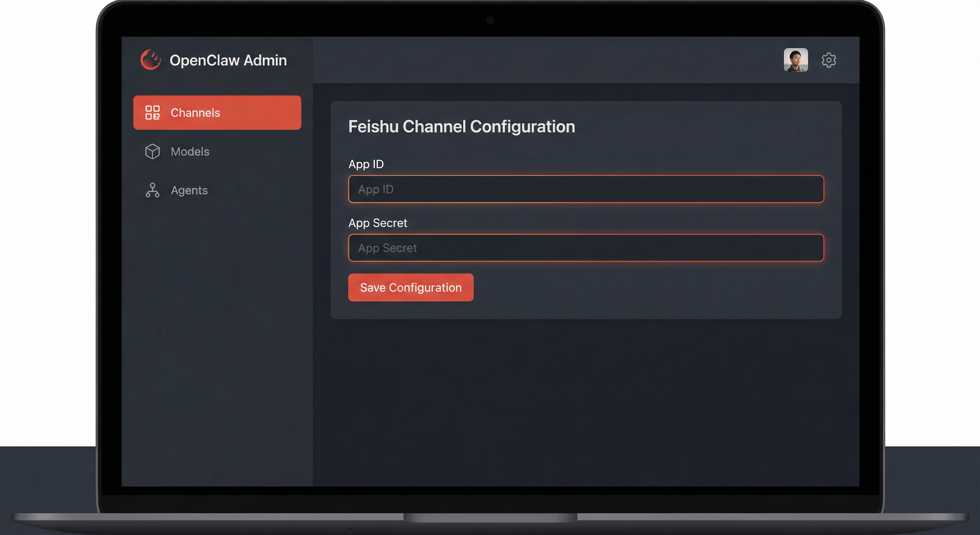This screenshot has width=980, height=535.
Task: Click the App Secret field label
Action: click(378, 223)
